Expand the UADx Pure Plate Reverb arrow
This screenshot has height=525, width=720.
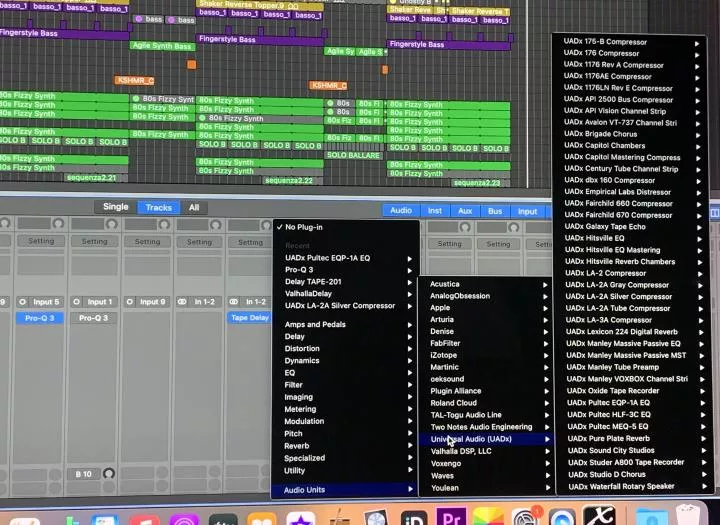(x=703, y=439)
